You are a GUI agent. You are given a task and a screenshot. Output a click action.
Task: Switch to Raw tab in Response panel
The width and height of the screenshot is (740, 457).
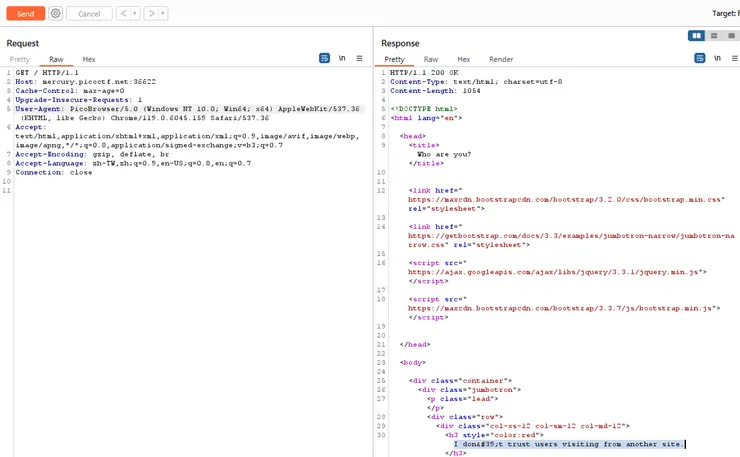[x=431, y=60]
